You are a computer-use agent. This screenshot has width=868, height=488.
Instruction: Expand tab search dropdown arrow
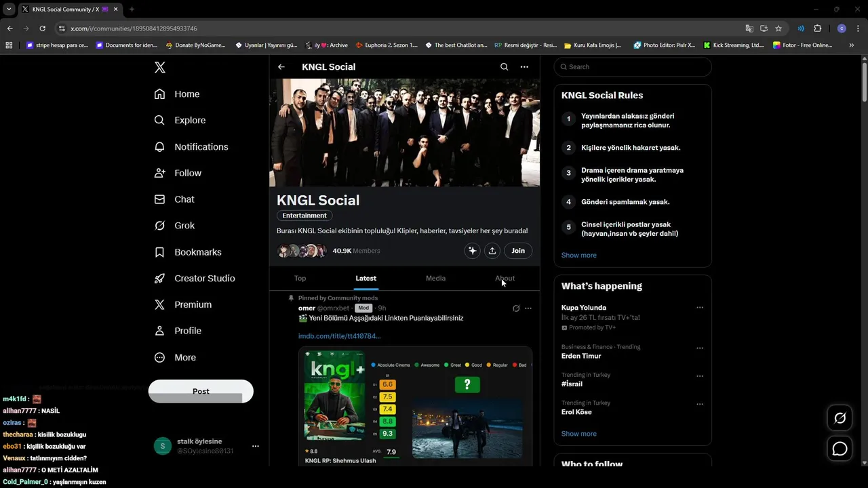click(x=9, y=9)
